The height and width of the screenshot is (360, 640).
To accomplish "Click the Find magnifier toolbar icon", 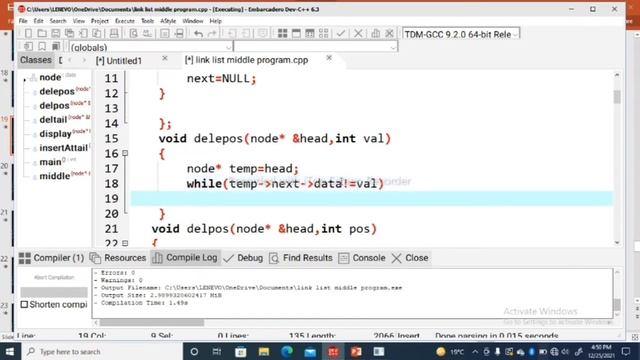I will (133, 34).
